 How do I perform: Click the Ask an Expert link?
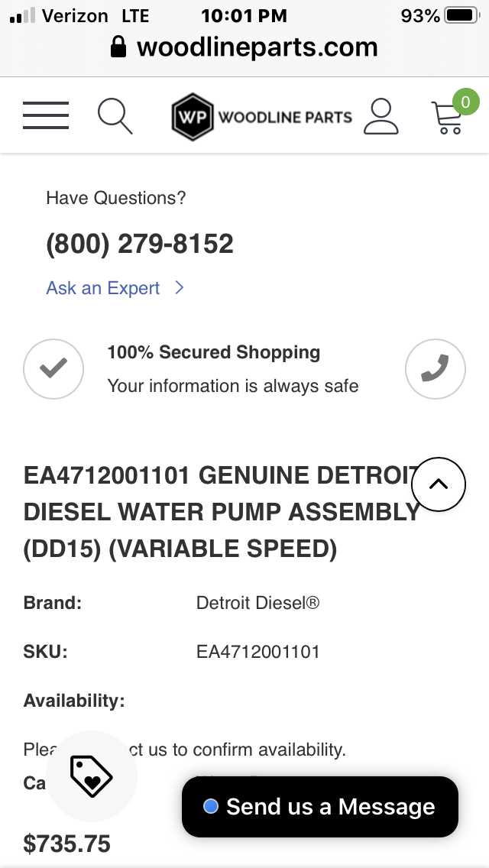point(103,288)
